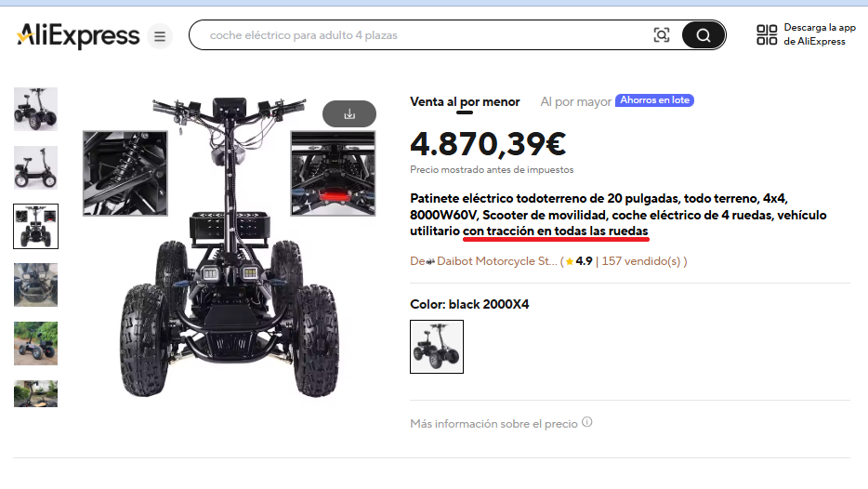The width and height of the screenshot is (868, 489).
Task: Click the star rating 4.9
Action: 579,261
